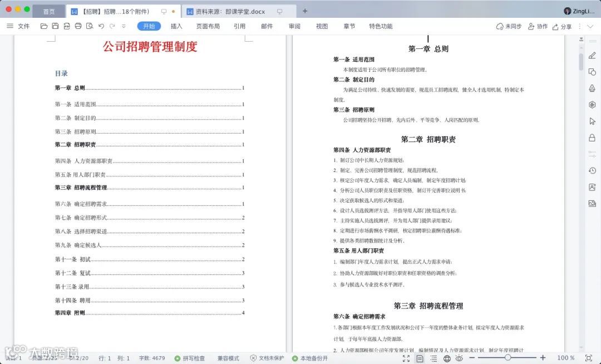Click the lock restriction icon in sidebar
This screenshot has width=601, height=364.
592,137
